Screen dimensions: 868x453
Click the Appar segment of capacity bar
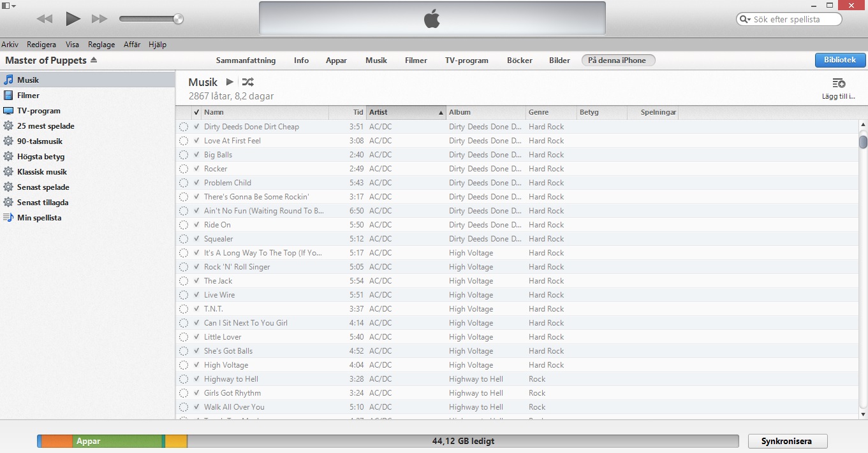118,441
